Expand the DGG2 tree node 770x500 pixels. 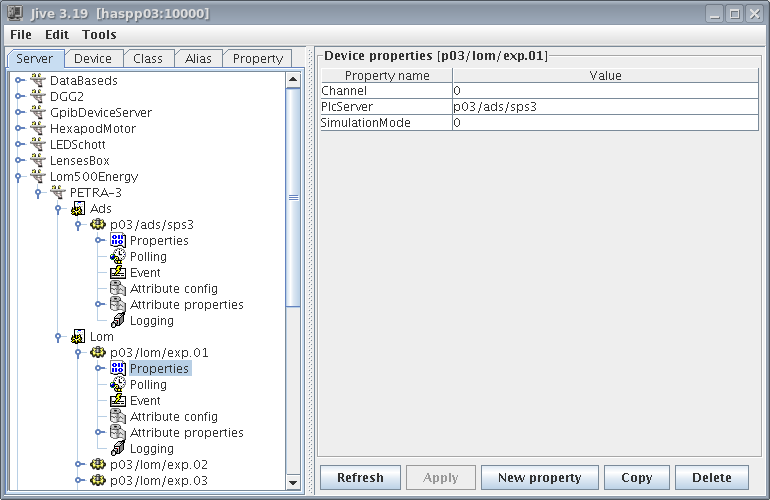click(19, 96)
